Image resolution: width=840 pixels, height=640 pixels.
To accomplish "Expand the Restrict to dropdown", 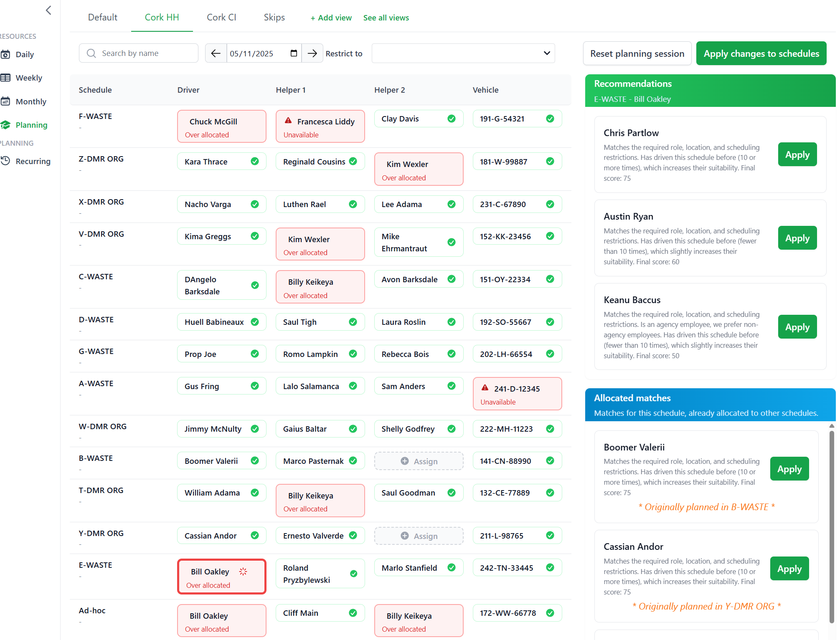I will tap(463, 53).
